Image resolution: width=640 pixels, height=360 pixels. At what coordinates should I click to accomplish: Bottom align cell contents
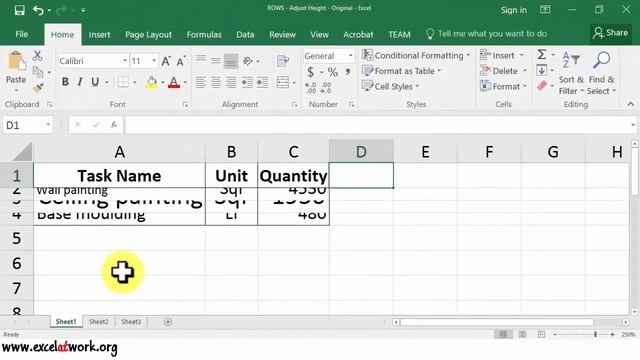[231, 61]
